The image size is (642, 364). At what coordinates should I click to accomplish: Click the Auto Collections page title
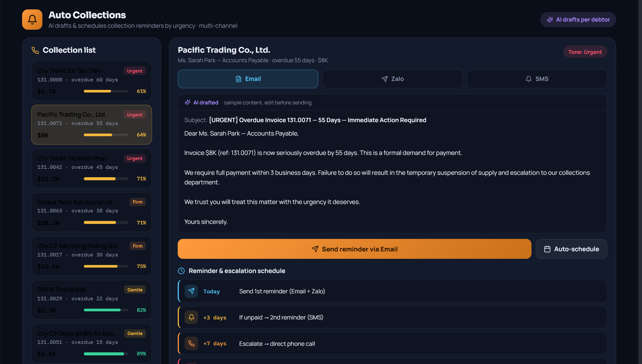87,15
